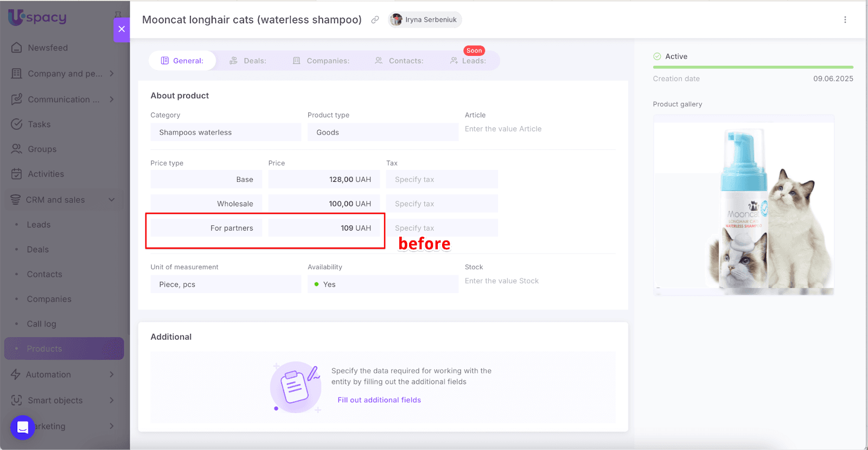Viewport: 868px width, 450px height.
Task: Click the Groups people icon
Action: pyautogui.click(x=17, y=149)
